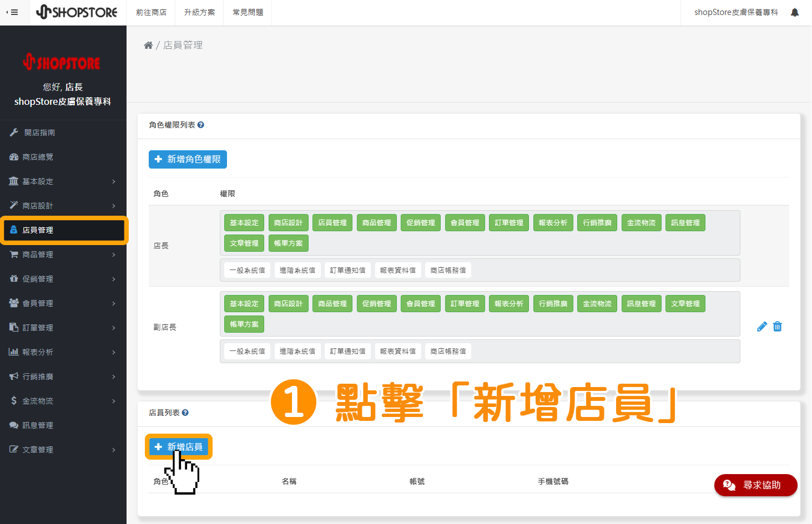Click the ShopStore logo in top bar
Viewport: 812px width, 524px height.
click(x=77, y=12)
